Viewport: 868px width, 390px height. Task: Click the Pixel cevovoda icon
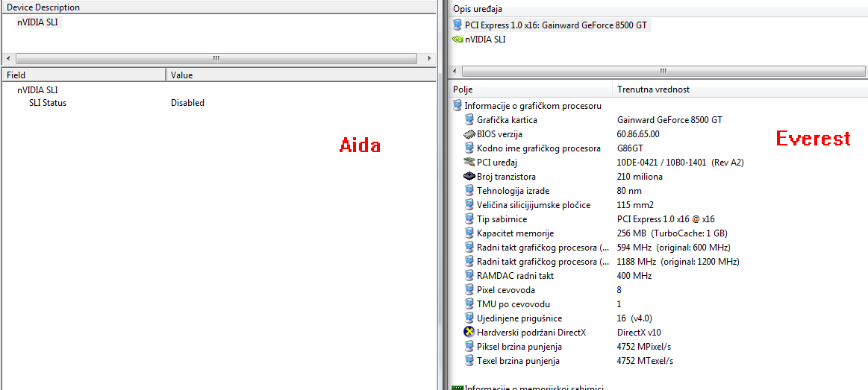click(x=469, y=290)
